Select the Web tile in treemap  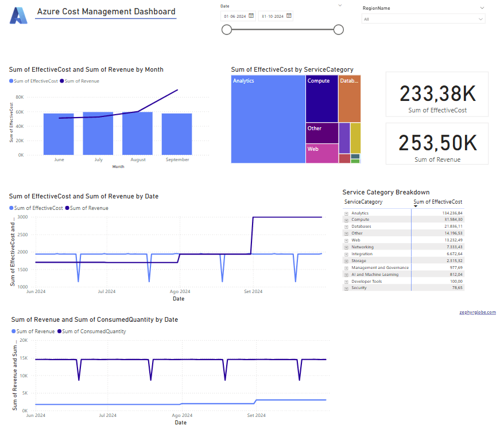[322, 154]
